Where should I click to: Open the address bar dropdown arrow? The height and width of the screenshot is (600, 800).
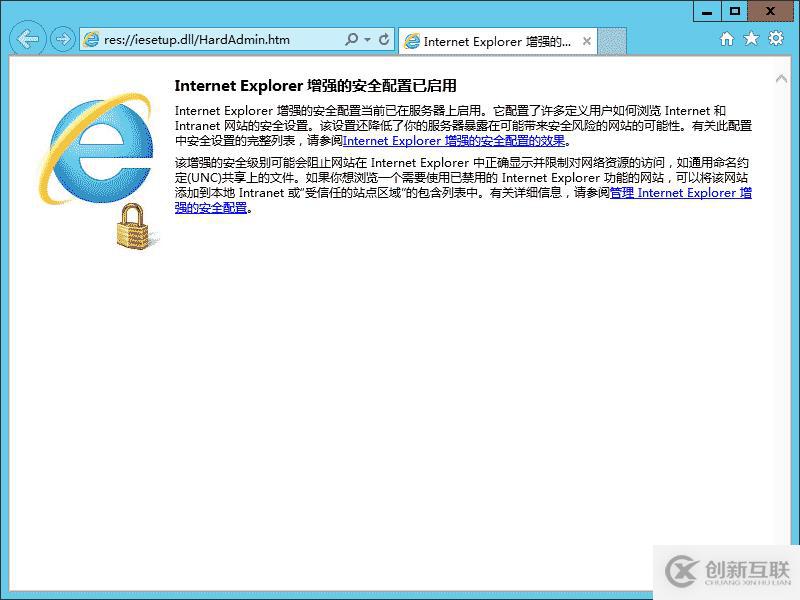coord(367,39)
